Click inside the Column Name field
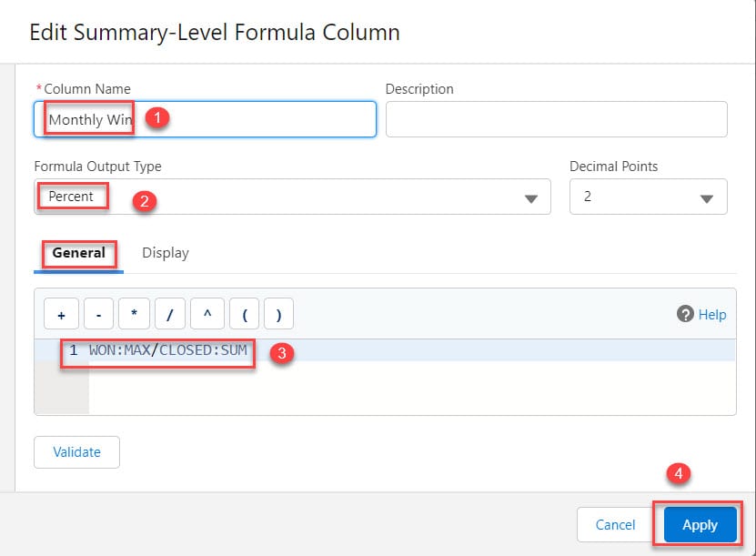The width and height of the screenshot is (756, 556). click(x=205, y=119)
